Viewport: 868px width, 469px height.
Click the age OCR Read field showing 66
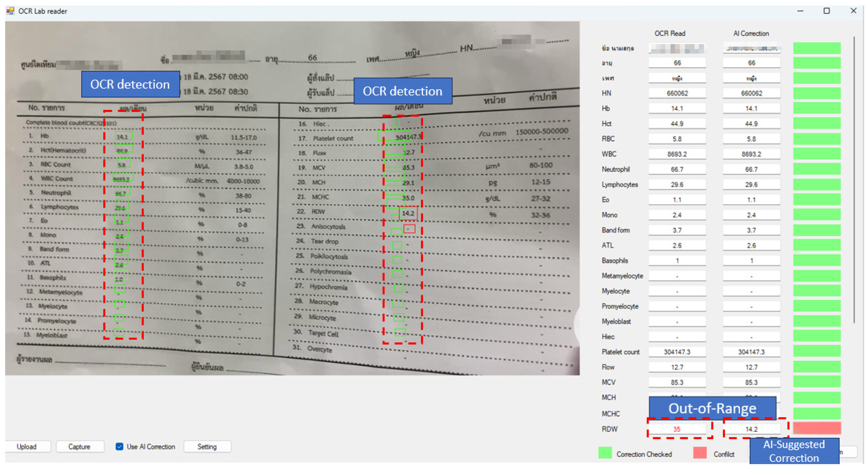pos(677,63)
